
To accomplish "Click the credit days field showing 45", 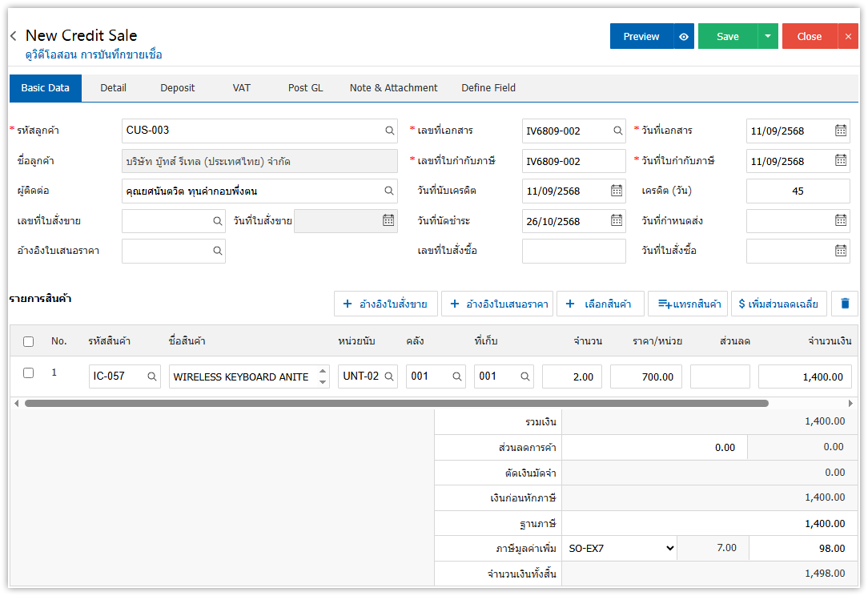I will pyautogui.click(x=798, y=191).
